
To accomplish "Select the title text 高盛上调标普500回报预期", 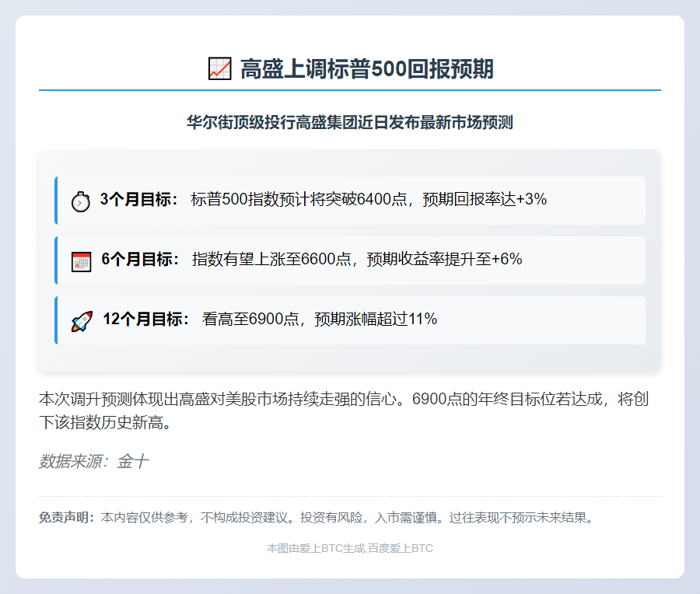I will click(367, 69).
